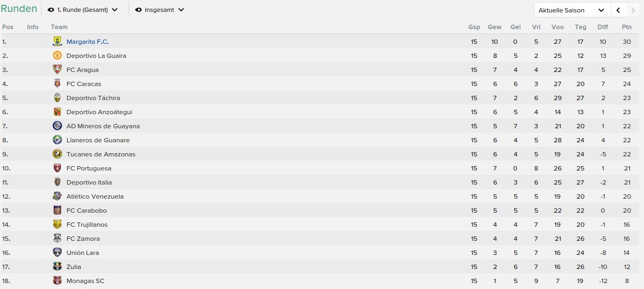This screenshot has width=644, height=289.
Task: Click the Zulia club badge
Action: 57,267
